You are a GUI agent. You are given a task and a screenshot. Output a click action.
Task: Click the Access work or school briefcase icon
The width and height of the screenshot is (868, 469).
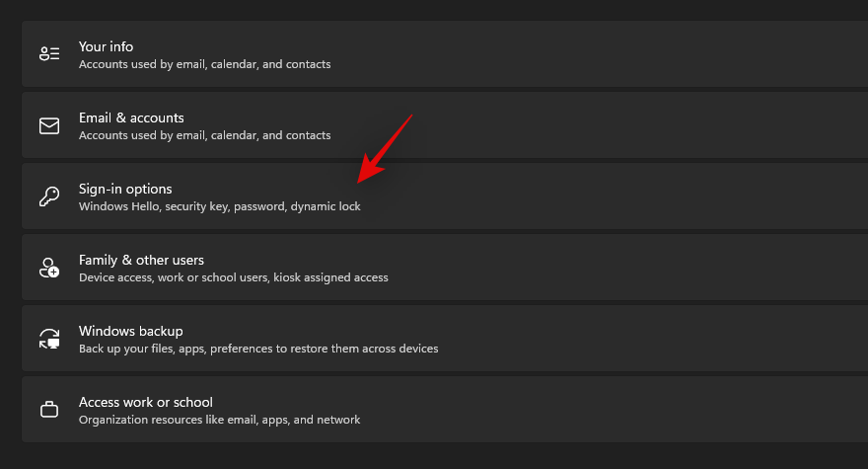coord(49,410)
